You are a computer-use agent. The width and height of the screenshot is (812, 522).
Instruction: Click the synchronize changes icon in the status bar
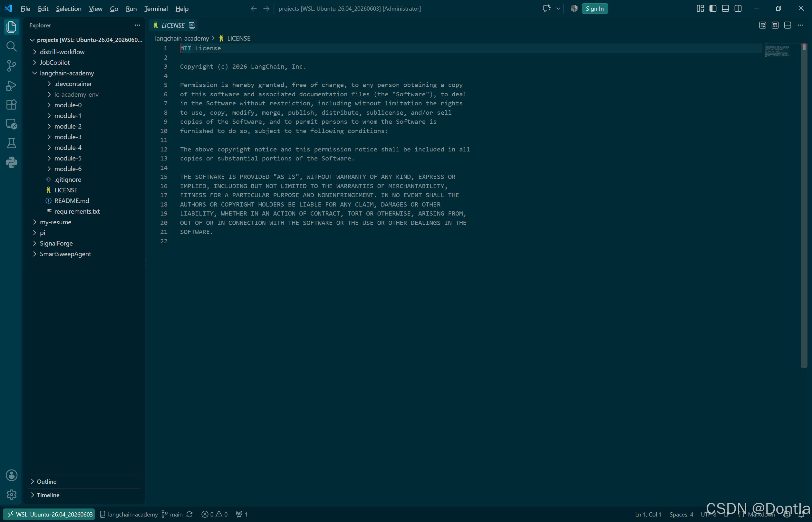pos(189,514)
